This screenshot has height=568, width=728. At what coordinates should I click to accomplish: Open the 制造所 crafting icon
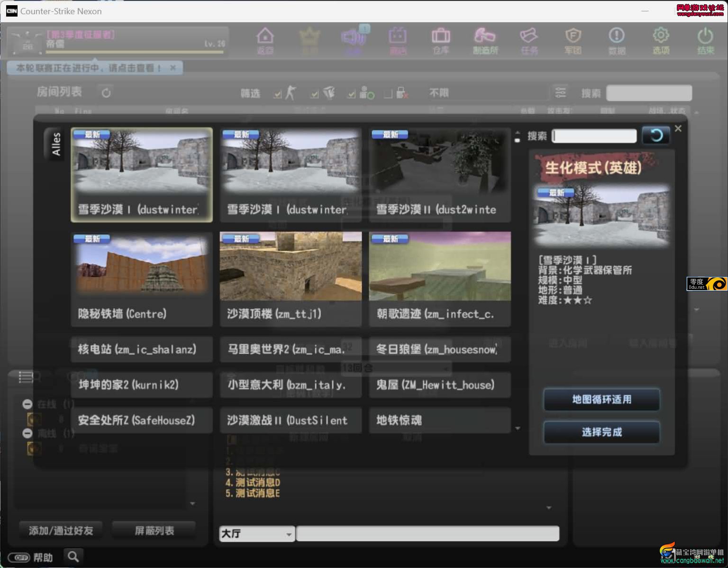[x=485, y=40]
